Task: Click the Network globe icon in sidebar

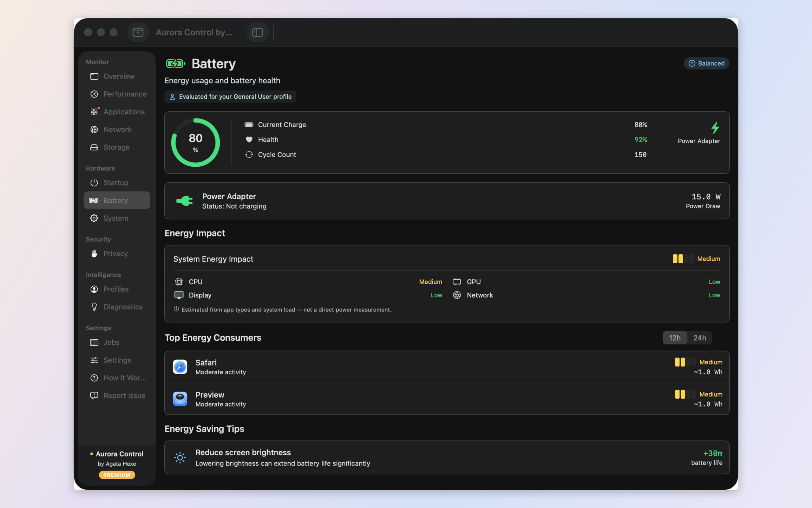Action: [x=94, y=130]
